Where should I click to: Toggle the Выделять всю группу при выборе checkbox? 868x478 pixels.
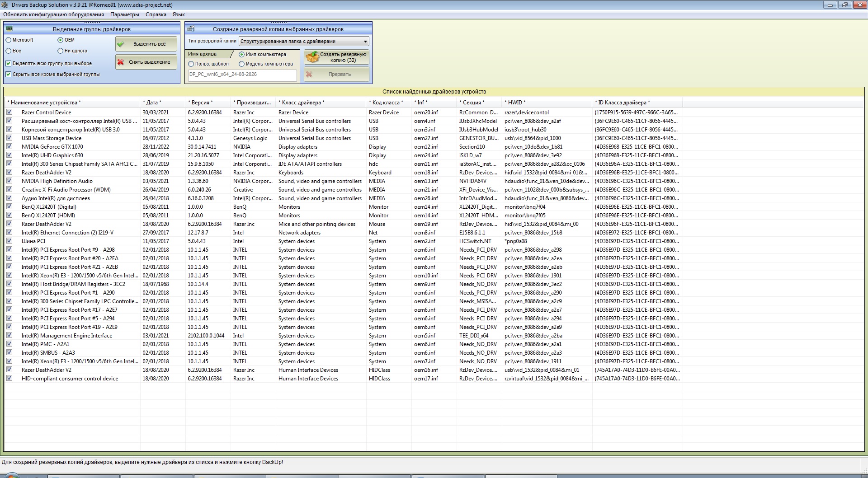[9, 64]
